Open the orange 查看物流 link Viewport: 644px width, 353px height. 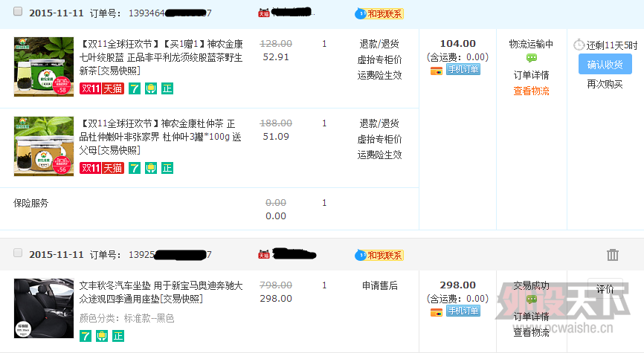click(x=531, y=91)
